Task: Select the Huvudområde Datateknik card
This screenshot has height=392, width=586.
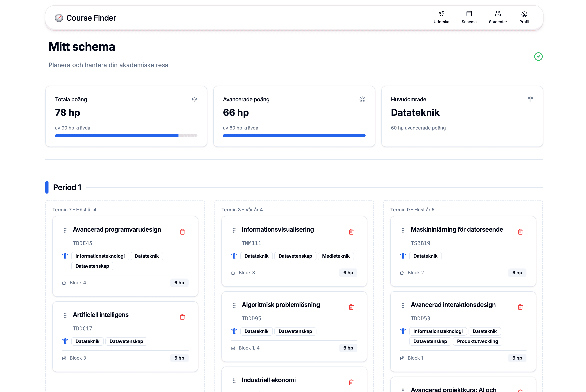Action: point(462,116)
